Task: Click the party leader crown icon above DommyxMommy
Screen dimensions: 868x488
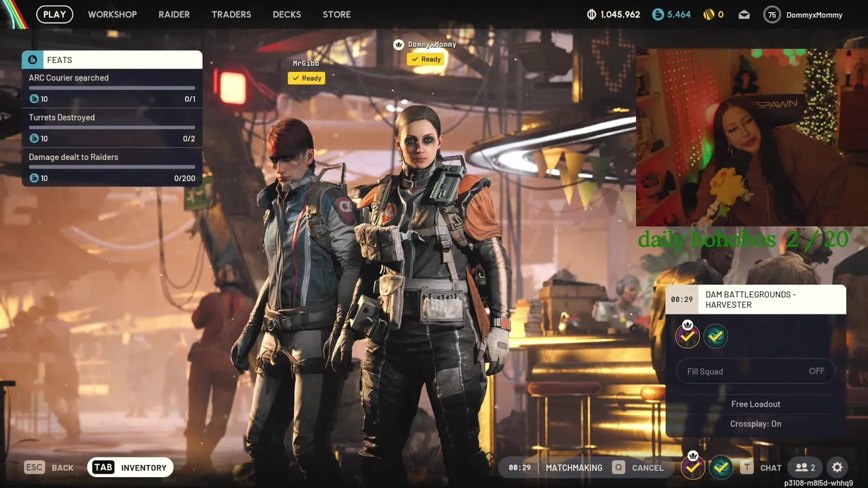Action: pos(399,44)
